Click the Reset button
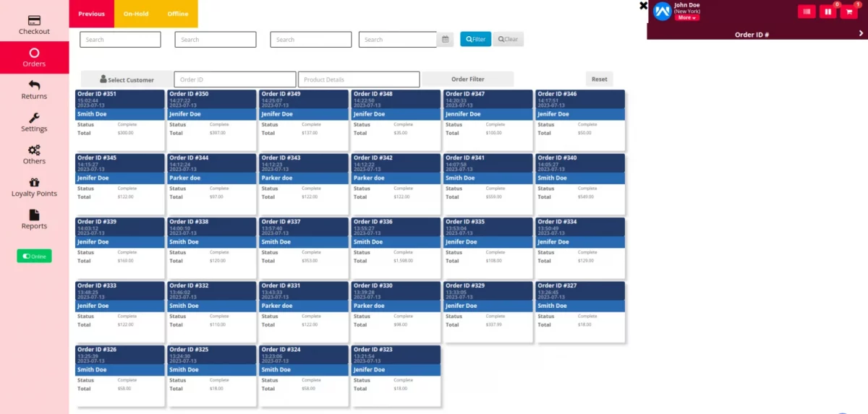Viewport: 868px width, 414px height. click(x=600, y=79)
